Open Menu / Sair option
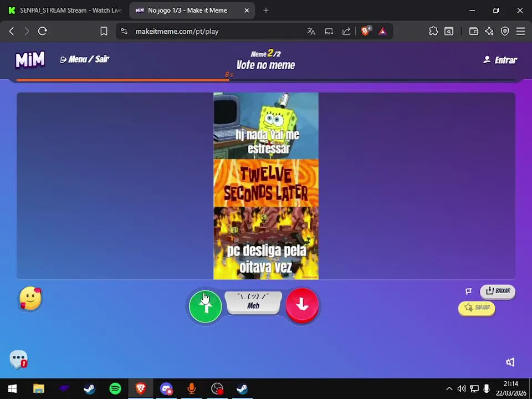The image size is (532, 399). [84, 59]
